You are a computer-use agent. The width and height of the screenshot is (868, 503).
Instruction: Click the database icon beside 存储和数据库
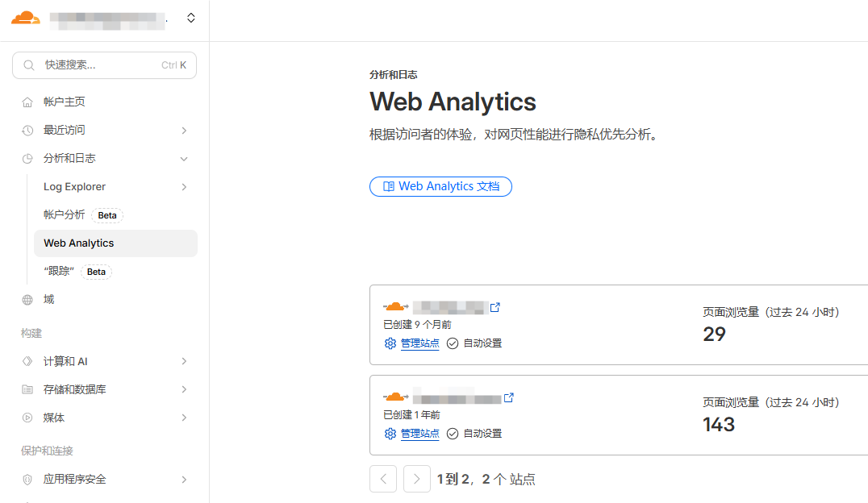pyautogui.click(x=27, y=389)
